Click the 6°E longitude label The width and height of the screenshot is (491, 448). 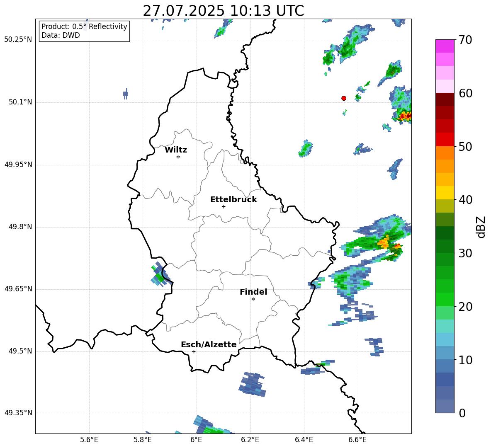[196, 440]
